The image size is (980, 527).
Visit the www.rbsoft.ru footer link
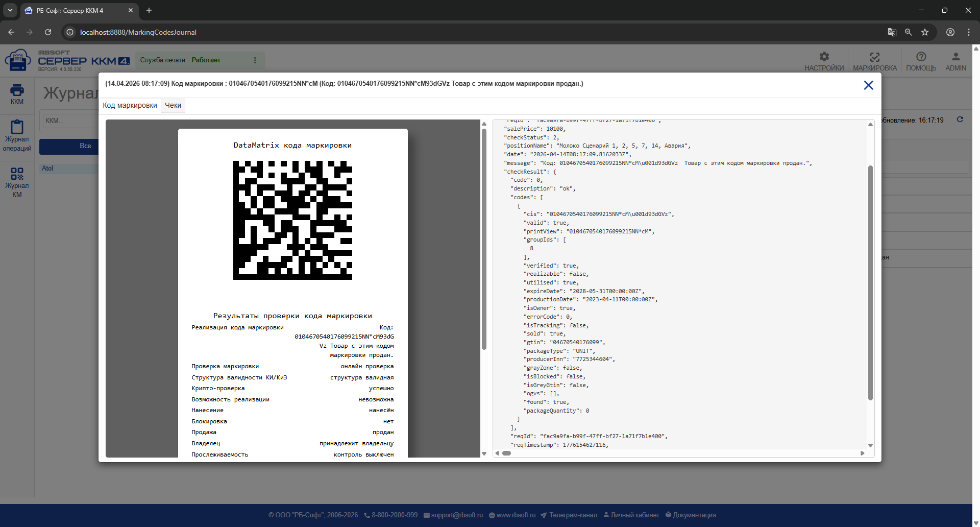pyautogui.click(x=512, y=515)
